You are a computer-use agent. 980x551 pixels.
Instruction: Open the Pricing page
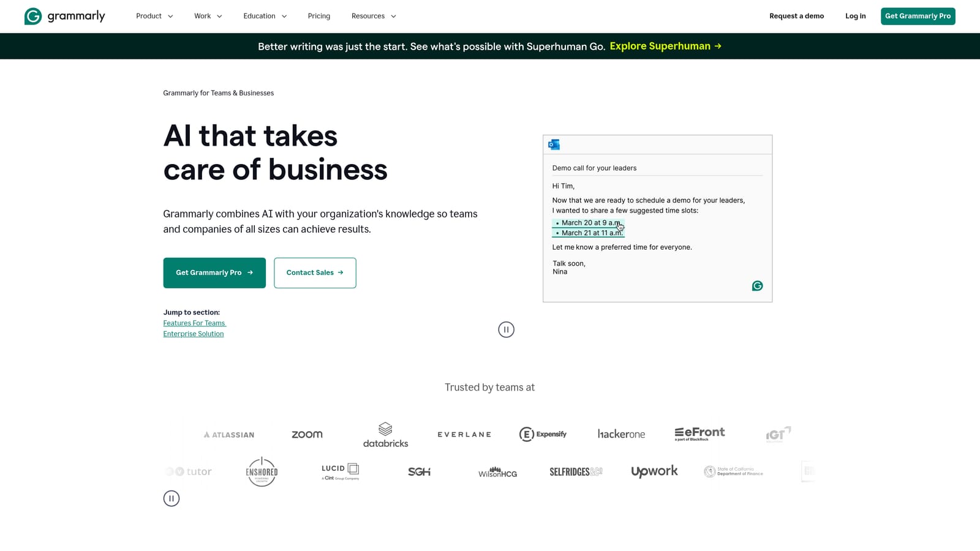pos(318,16)
